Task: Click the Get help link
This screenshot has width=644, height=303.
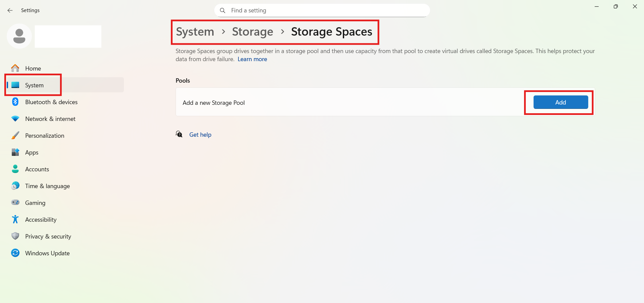Action: click(200, 135)
